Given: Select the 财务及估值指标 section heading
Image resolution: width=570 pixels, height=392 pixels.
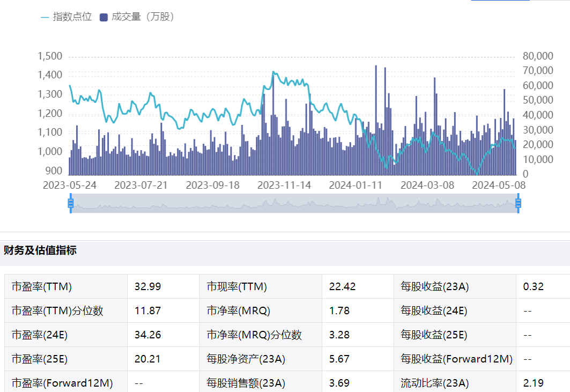Looking at the screenshot, I should coord(40,250).
